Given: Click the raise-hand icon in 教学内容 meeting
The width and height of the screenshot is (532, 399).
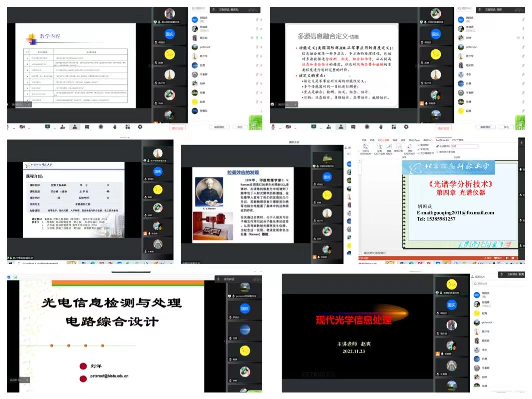Looking at the screenshot, I should coord(115,127).
